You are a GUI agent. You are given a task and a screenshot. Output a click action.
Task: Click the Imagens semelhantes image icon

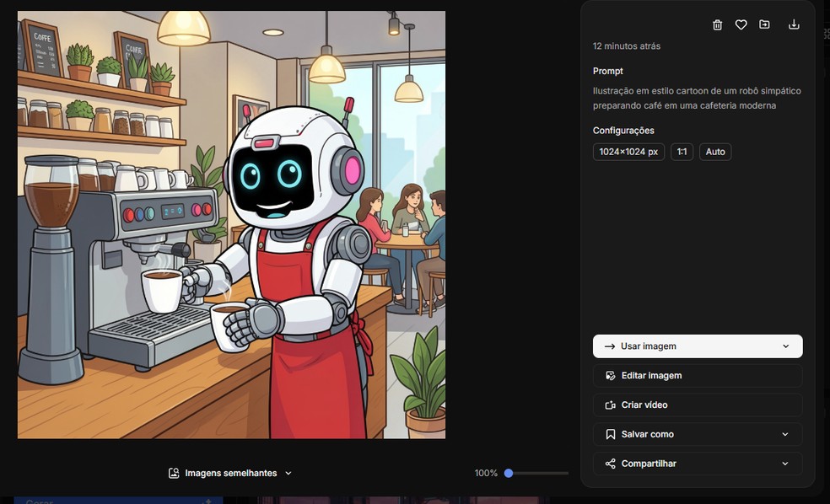pos(174,474)
